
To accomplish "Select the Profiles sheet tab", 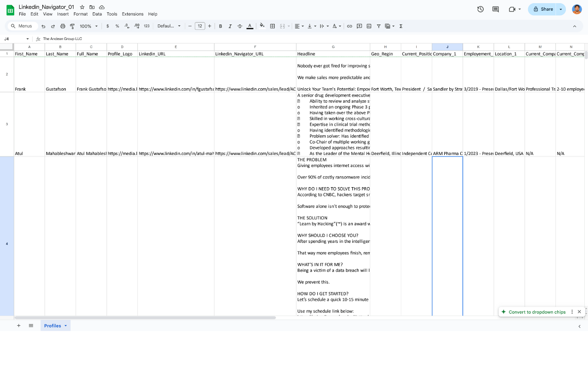I will tap(55, 326).
